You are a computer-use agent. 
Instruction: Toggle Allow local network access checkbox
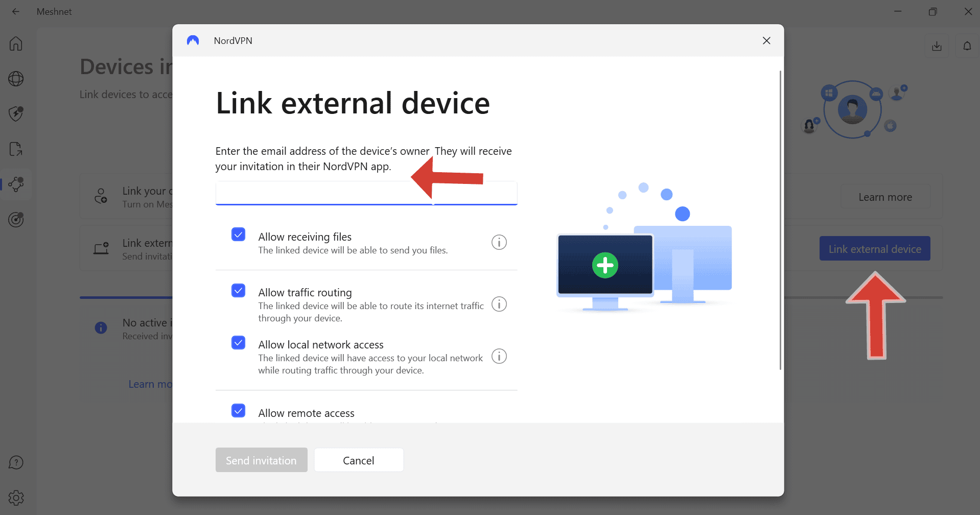(x=238, y=342)
